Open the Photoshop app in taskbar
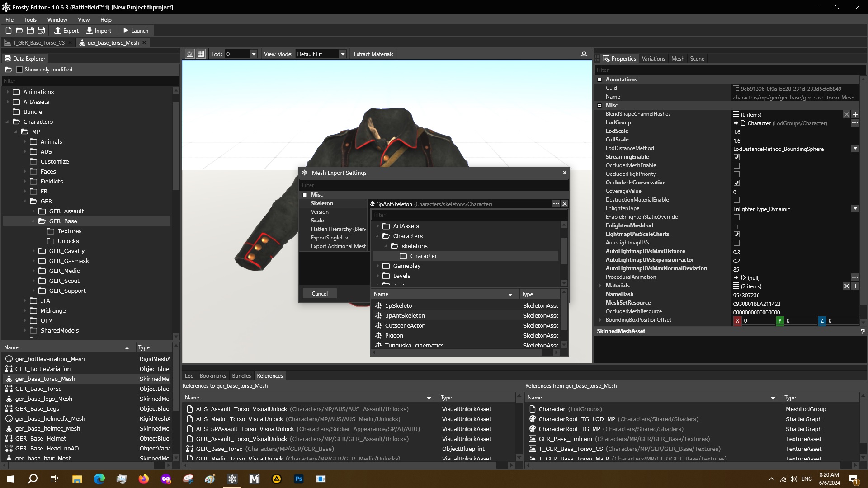The image size is (868, 488). click(298, 479)
